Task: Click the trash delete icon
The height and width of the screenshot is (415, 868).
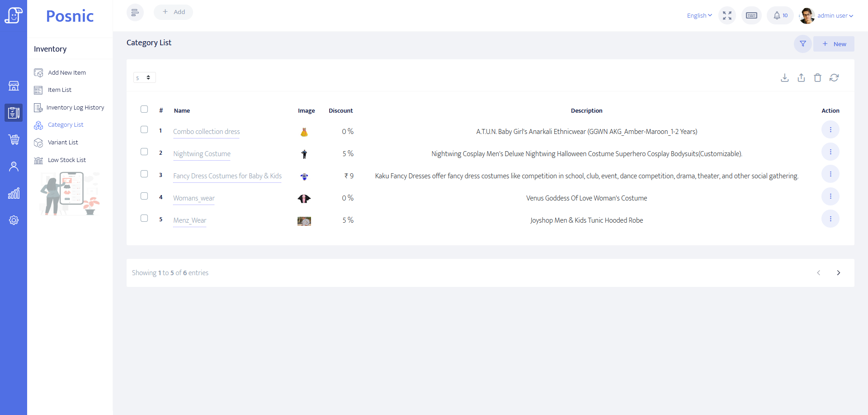Action: [x=817, y=78]
